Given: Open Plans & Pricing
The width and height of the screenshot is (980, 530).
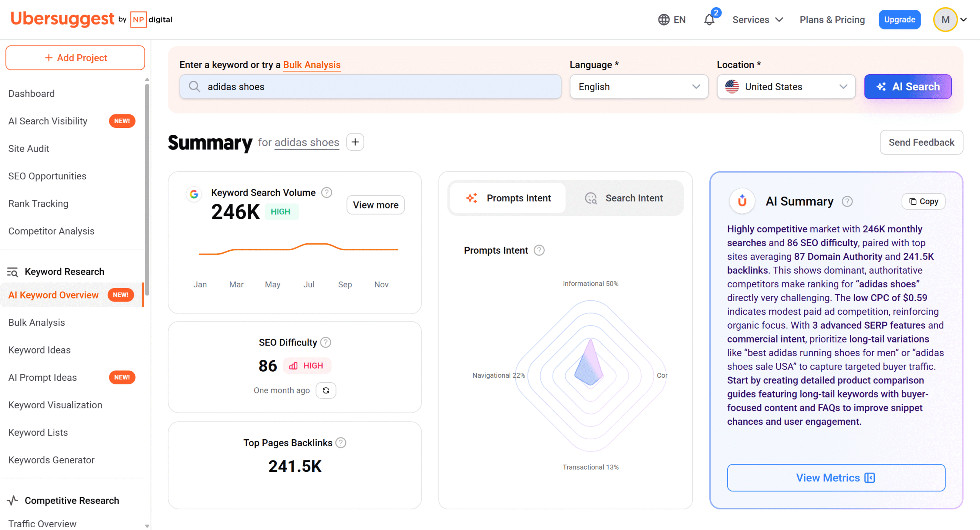Looking at the screenshot, I should coord(832,19).
